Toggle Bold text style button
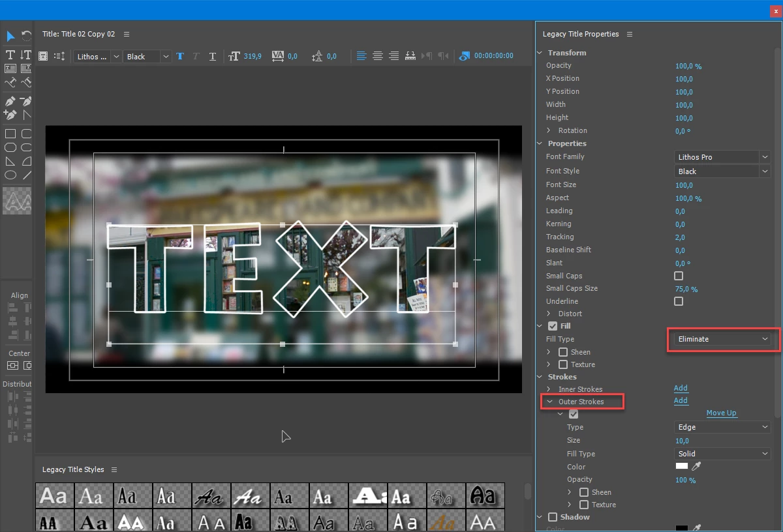The width and height of the screenshot is (783, 532). 180,56
